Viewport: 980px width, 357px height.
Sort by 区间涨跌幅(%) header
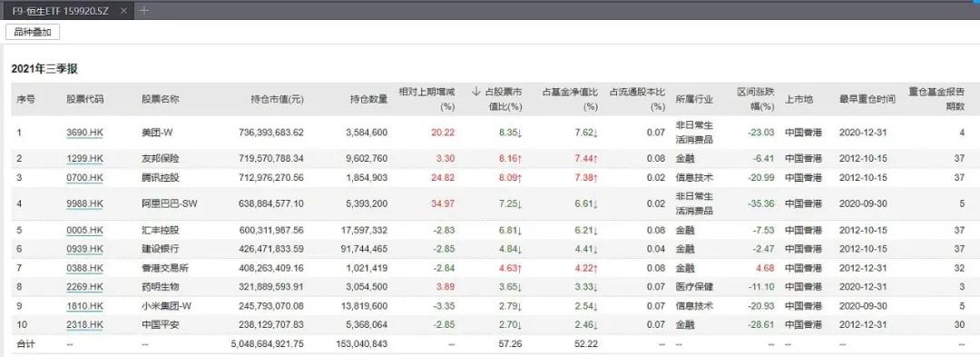click(756, 99)
